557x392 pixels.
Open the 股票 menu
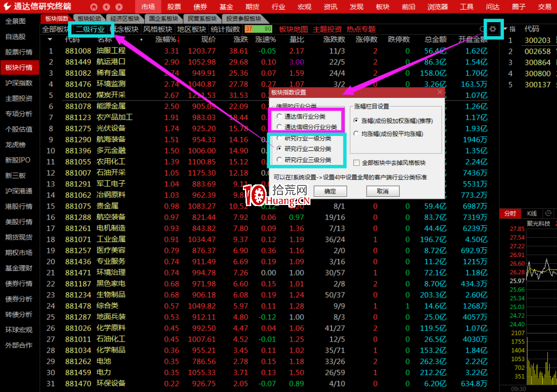[x=174, y=7]
